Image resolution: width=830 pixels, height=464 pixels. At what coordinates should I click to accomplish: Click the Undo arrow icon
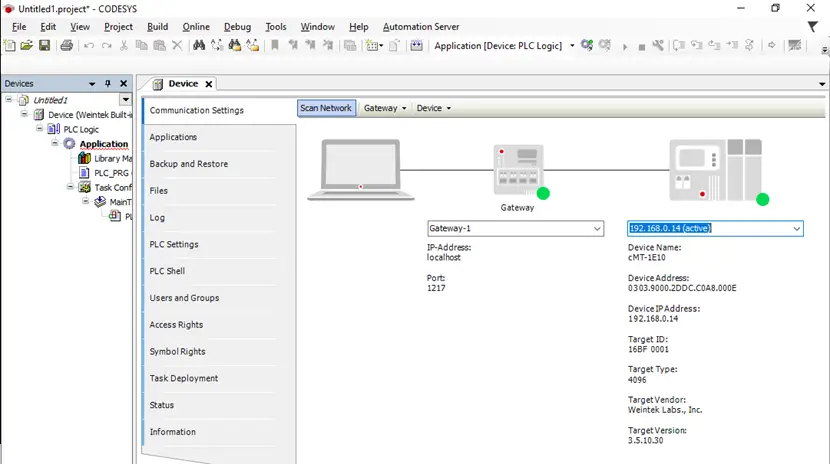pyautogui.click(x=88, y=46)
